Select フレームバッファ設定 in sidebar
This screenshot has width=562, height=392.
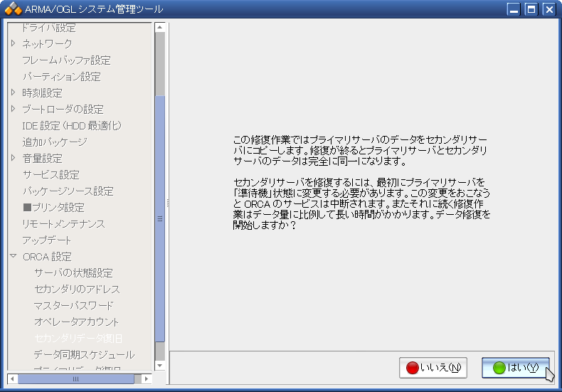(x=66, y=60)
